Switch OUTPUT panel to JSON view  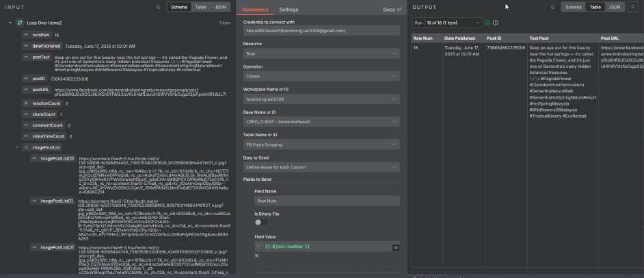tap(615, 7)
